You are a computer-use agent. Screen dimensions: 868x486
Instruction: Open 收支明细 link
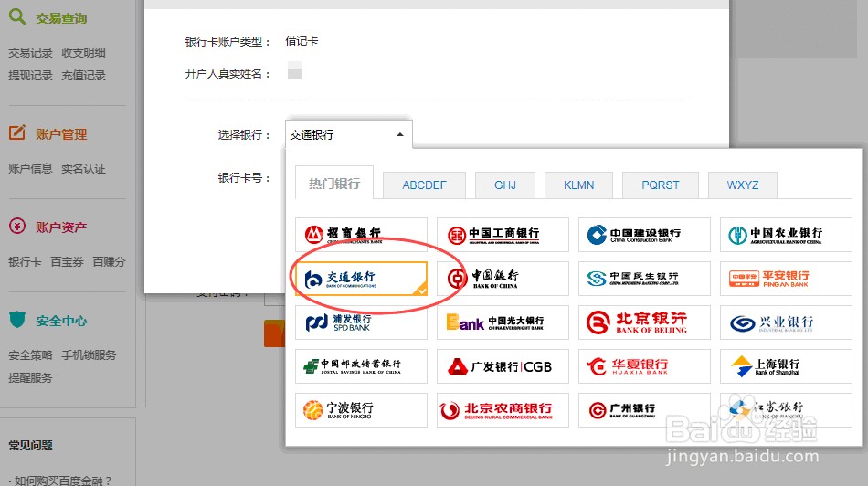pyautogui.click(x=83, y=53)
